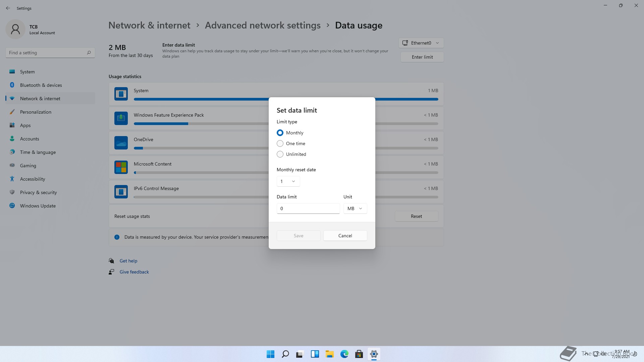Click the OneDrive usage bar
Image resolution: width=644 pixels, height=362 pixels.
pos(286,148)
